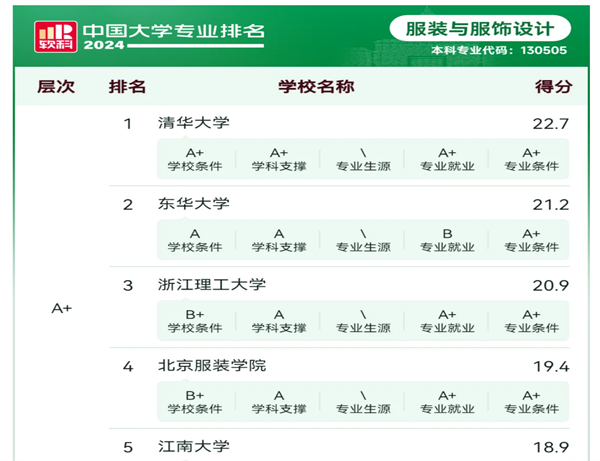Click 东华大学's 学校条件 A indicator
Image resolution: width=600 pixels, height=461 pixels.
click(195, 240)
